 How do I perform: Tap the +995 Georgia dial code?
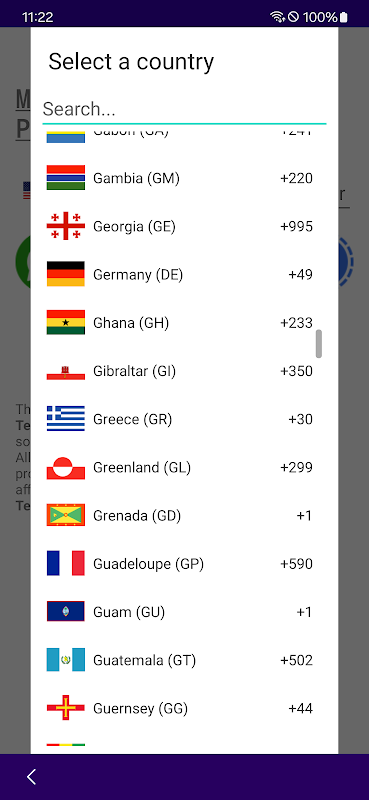[x=297, y=226]
